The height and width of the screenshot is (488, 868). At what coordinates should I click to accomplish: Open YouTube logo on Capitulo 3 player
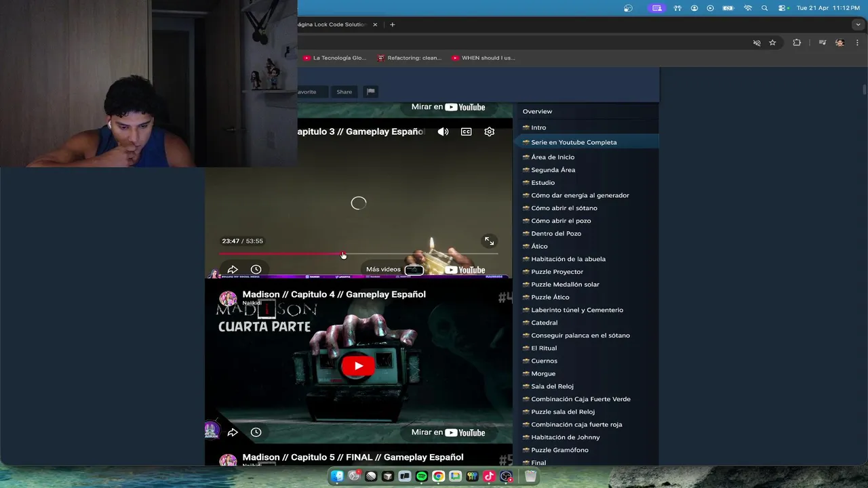coord(465,270)
